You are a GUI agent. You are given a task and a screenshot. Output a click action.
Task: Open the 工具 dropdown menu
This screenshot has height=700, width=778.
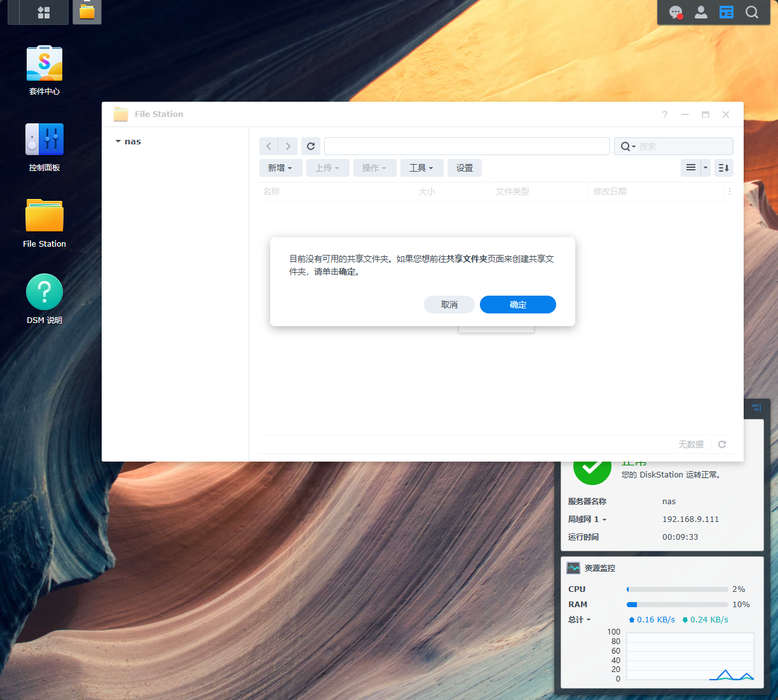421,168
